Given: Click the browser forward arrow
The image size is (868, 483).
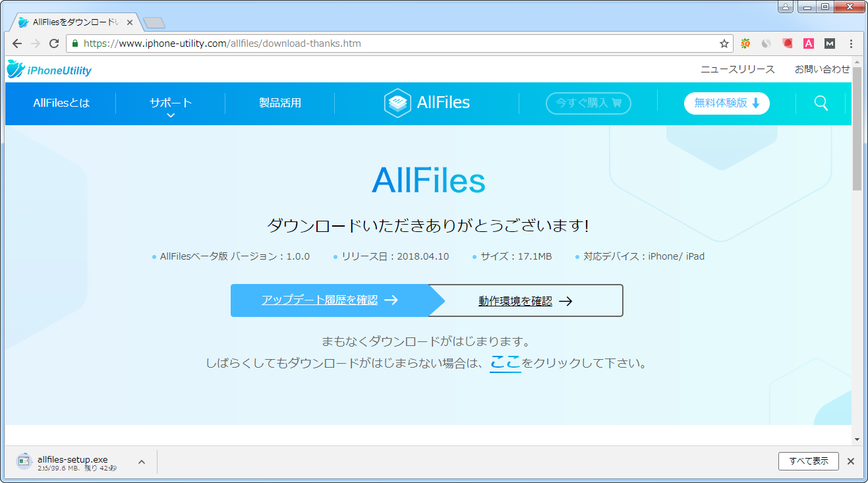Looking at the screenshot, I should [x=36, y=43].
